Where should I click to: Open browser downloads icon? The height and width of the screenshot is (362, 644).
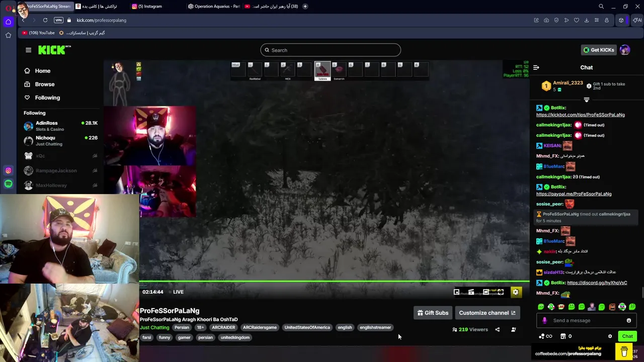point(587,20)
